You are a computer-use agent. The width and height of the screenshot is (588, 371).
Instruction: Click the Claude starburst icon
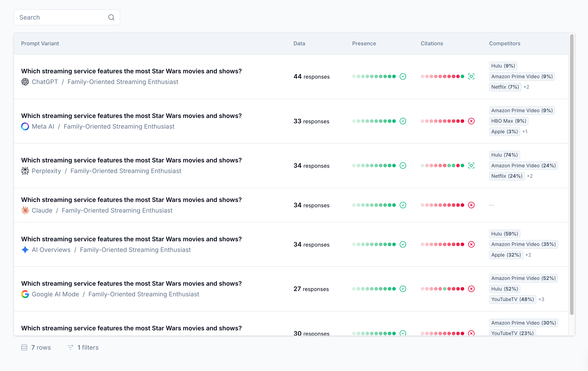pyautogui.click(x=25, y=210)
